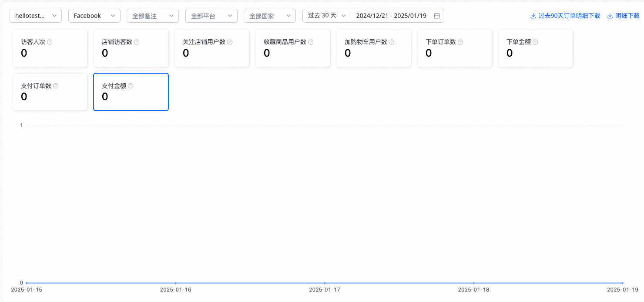
Task: Click calendar icon in date range field
Action: tap(437, 16)
